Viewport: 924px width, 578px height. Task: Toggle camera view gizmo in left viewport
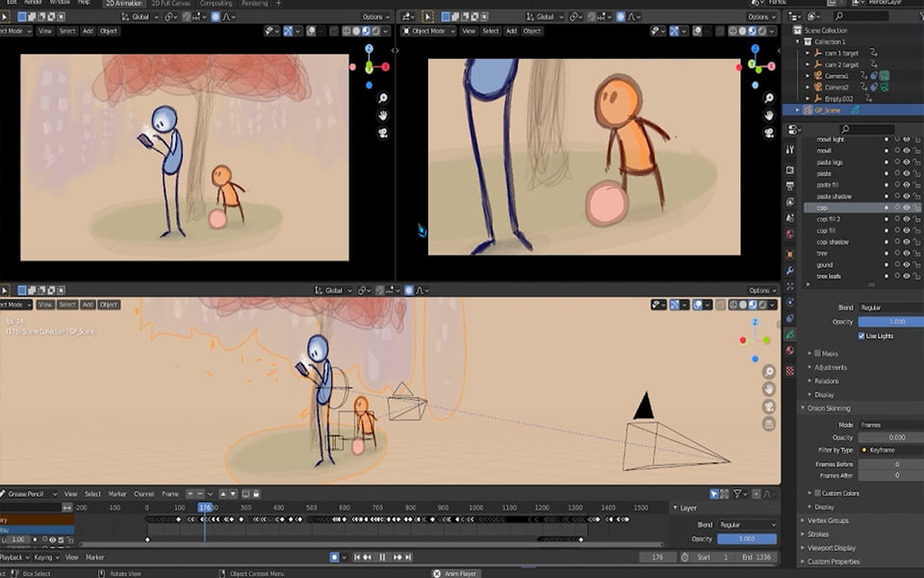point(383,132)
